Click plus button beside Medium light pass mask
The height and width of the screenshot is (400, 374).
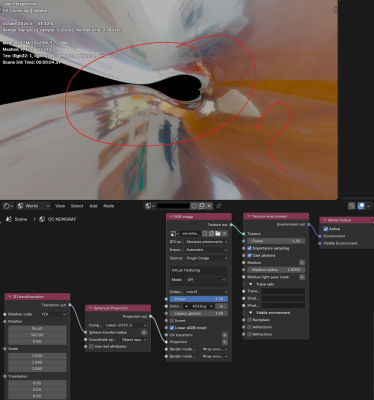[x=302, y=277]
